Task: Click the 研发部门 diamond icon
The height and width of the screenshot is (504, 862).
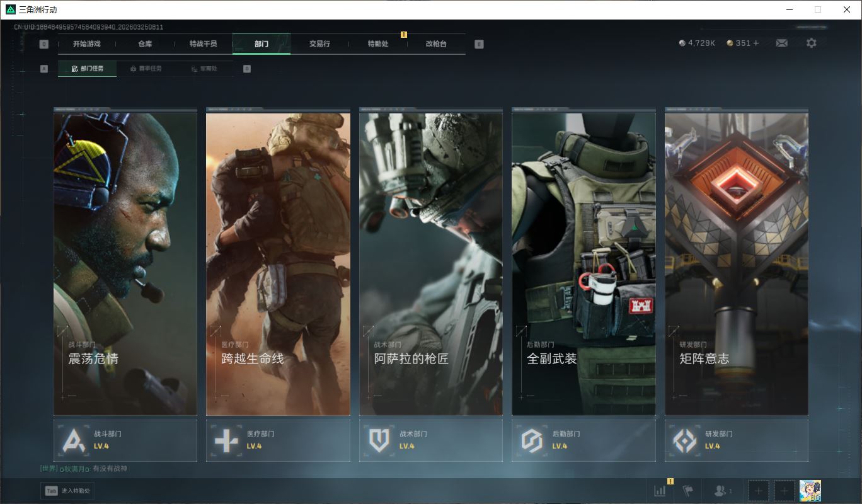Action: pos(684,440)
